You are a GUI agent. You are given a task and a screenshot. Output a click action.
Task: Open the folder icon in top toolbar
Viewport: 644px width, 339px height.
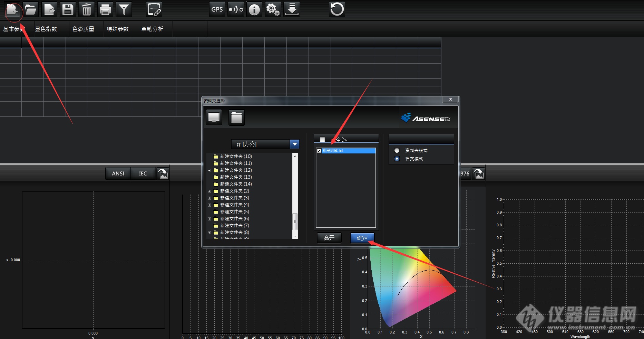point(31,9)
